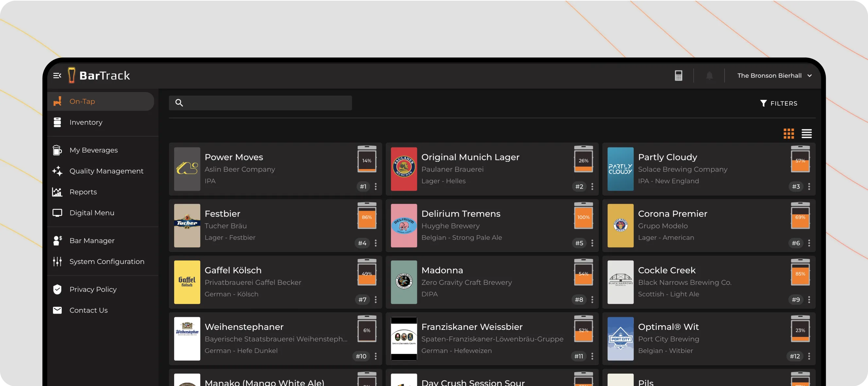The image size is (868, 386).
Task: Switch to list view layout
Action: 806,133
